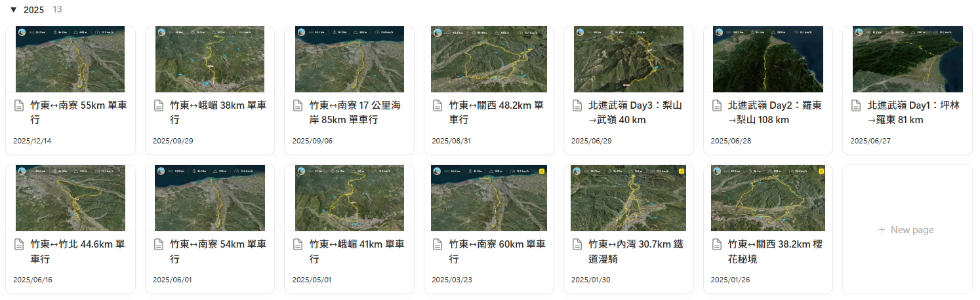Collapse the 2025 group toggle
The height and width of the screenshot is (300, 980).
pyautogui.click(x=13, y=10)
